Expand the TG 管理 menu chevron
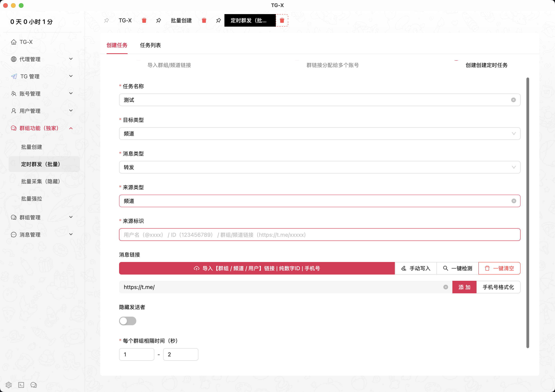This screenshot has width=555, height=392. [x=71, y=76]
